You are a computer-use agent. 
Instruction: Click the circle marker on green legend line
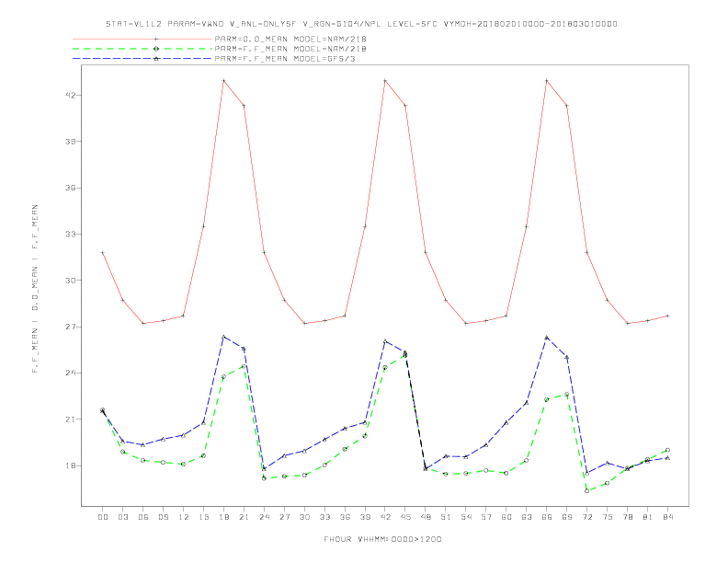(156, 49)
